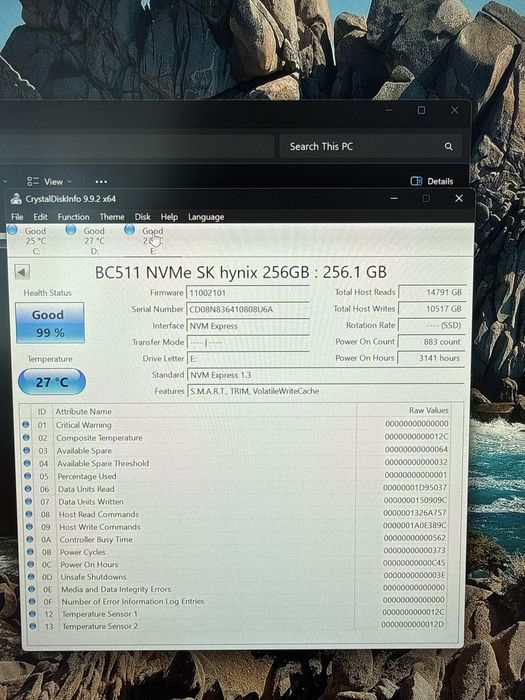Image resolution: width=525 pixels, height=700 pixels.
Task: Click raw value 000000000C45 for Power On Hours
Action: click(x=414, y=563)
